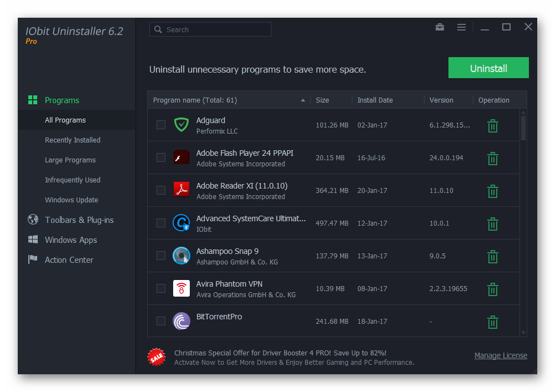This screenshot has width=555, height=392.
Task: Click the trash icon for BitTorrentPro
Action: [493, 322]
